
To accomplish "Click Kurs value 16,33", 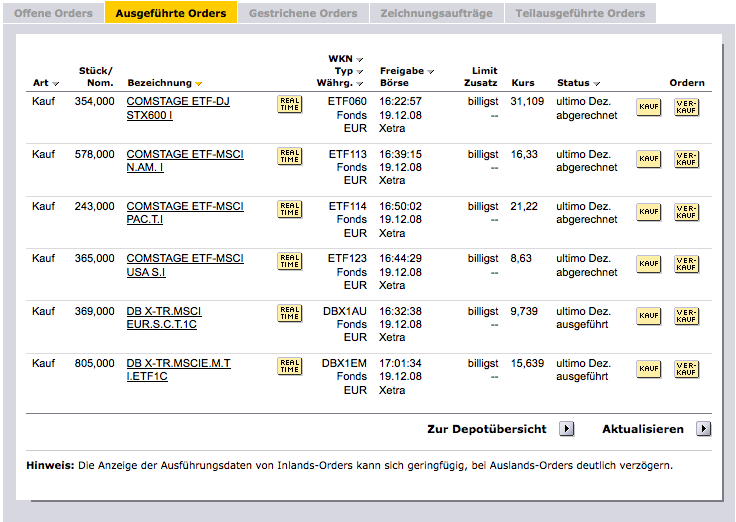I will click(x=524, y=154).
